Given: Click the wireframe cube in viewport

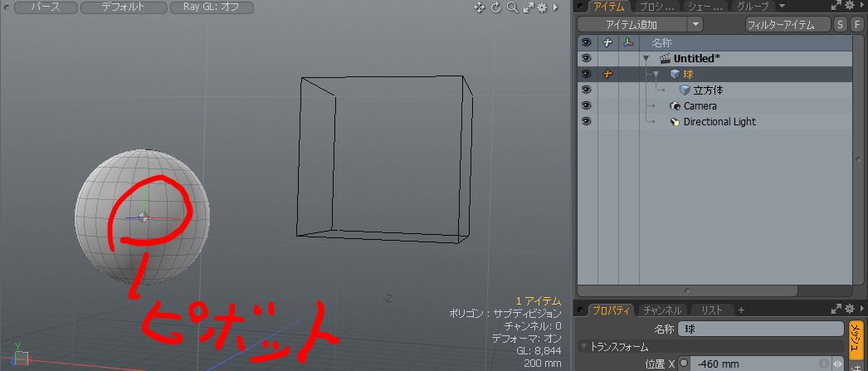Looking at the screenshot, I should tap(384, 159).
